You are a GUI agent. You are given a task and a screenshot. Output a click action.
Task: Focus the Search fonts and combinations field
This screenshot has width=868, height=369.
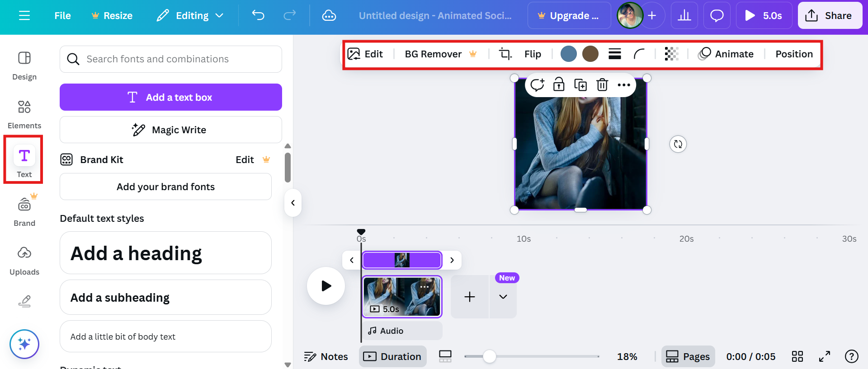pos(171,59)
